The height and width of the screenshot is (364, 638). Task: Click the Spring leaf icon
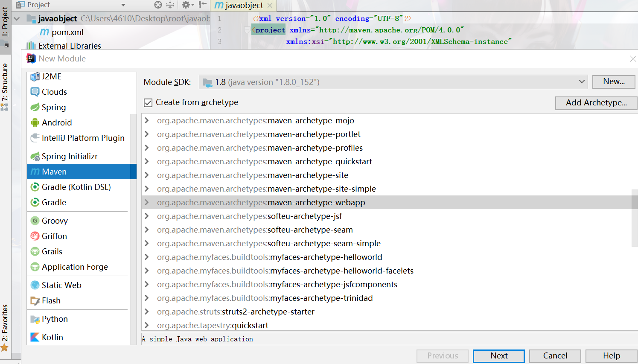[x=35, y=107]
